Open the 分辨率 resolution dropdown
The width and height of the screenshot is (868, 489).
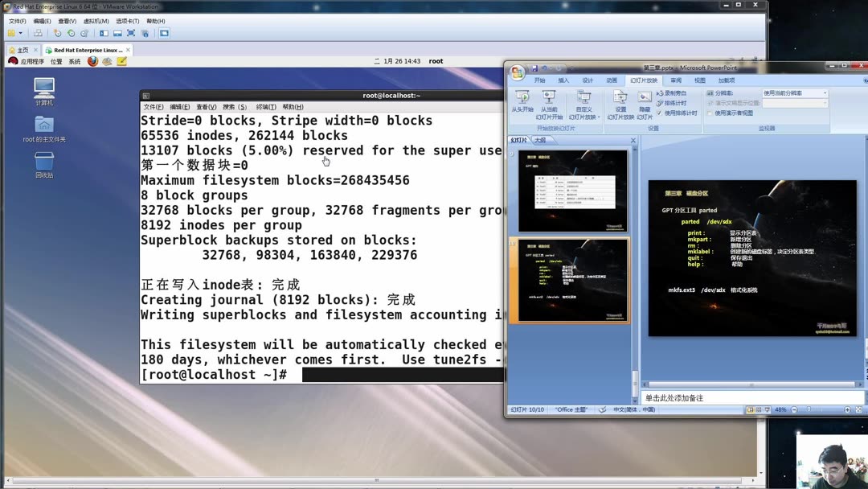tap(825, 92)
